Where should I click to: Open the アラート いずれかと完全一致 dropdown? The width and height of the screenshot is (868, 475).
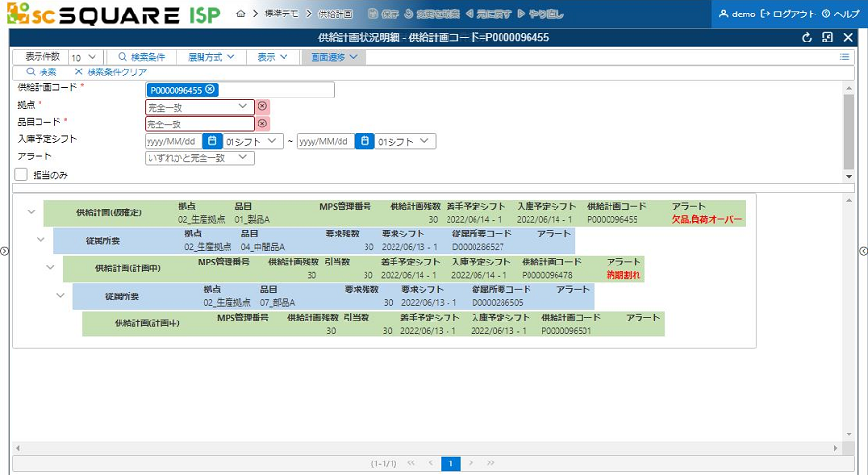(x=200, y=158)
